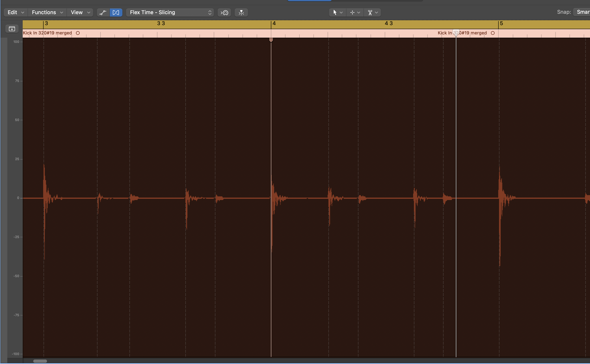
Task: Select first Kick In 320#19 merged region name
Action: (47, 33)
